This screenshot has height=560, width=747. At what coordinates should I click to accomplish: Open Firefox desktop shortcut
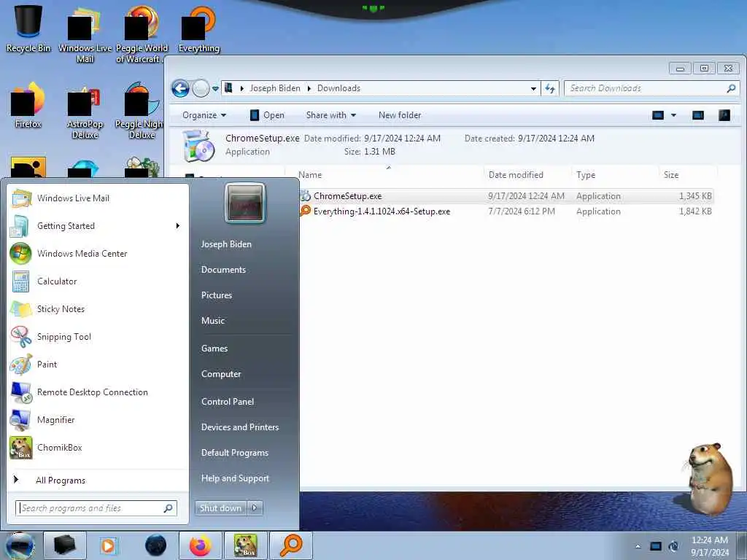[28, 106]
